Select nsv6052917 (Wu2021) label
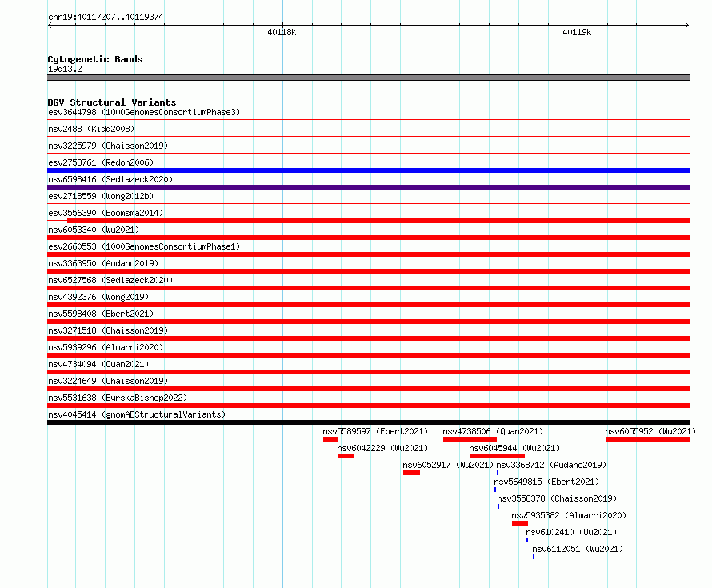 448,465
